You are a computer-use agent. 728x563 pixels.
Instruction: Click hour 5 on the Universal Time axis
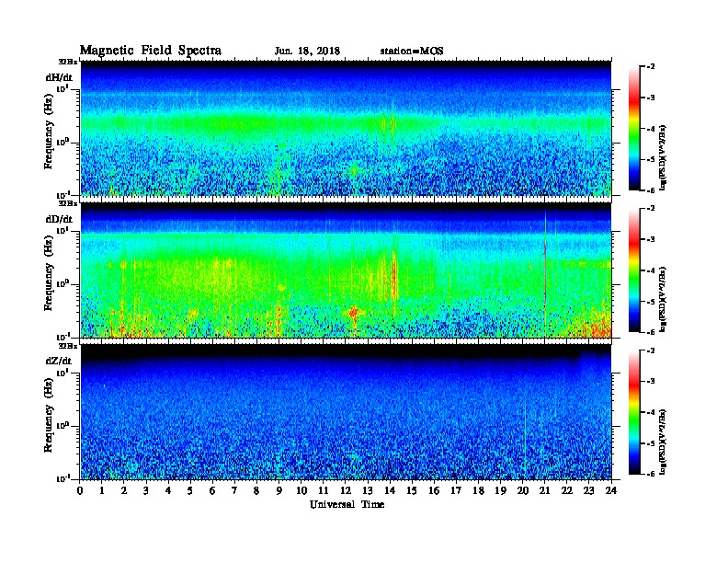pyautogui.click(x=190, y=490)
